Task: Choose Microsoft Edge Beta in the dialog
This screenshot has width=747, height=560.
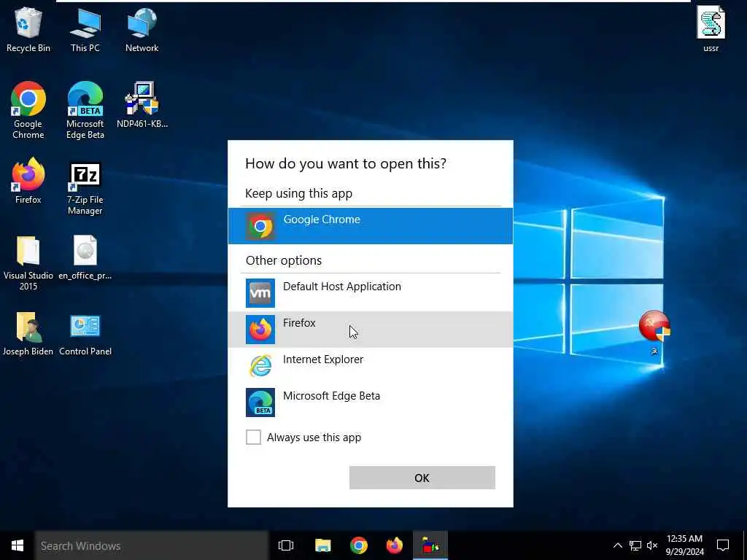Action: [370, 402]
